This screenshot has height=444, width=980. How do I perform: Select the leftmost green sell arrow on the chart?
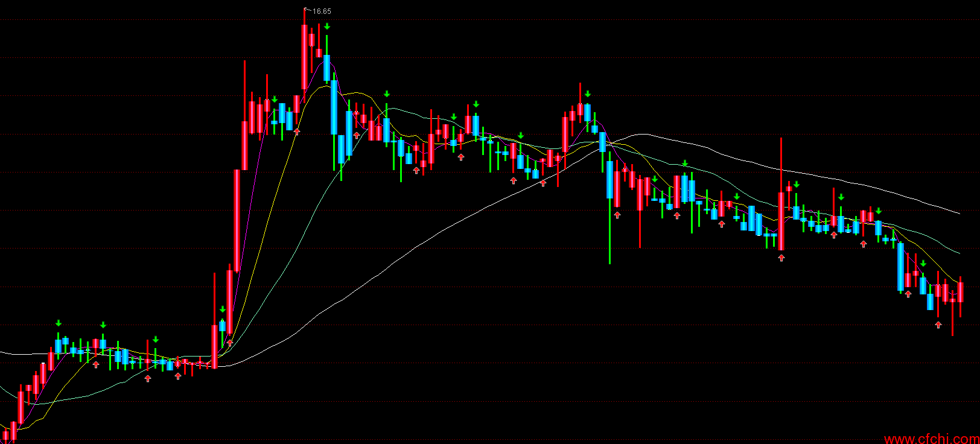(59, 323)
